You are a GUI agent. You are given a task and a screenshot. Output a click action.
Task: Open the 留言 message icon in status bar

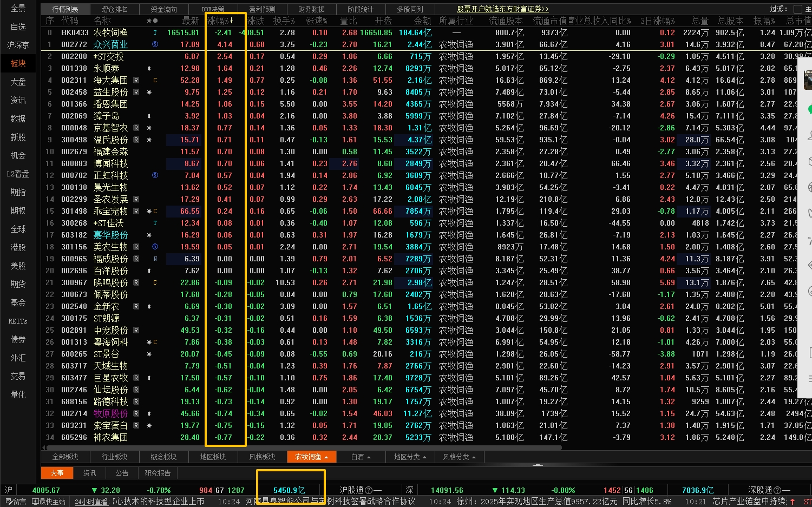coord(9,502)
